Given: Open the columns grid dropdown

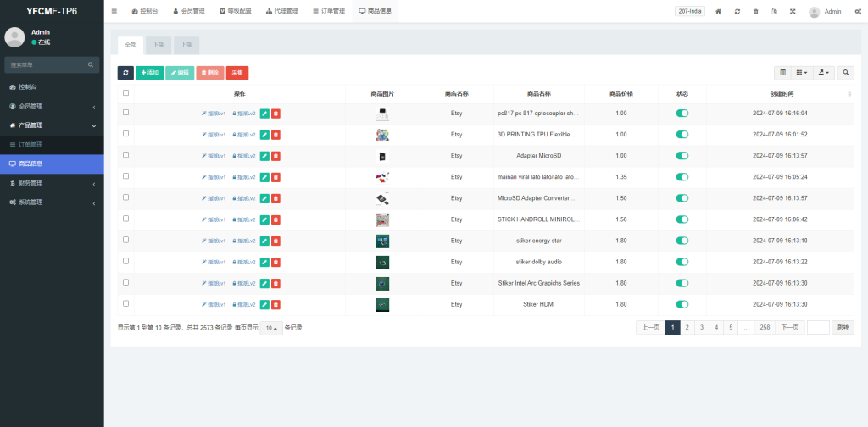Looking at the screenshot, I should [802, 73].
